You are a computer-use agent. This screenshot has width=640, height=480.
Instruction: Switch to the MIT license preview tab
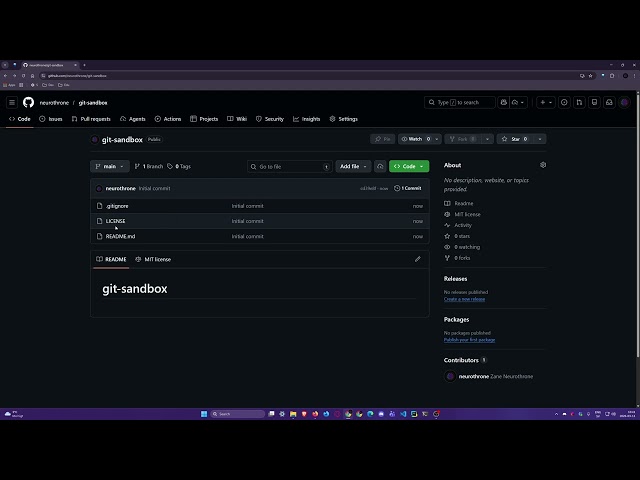pyautogui.click(x=153, y=259)
